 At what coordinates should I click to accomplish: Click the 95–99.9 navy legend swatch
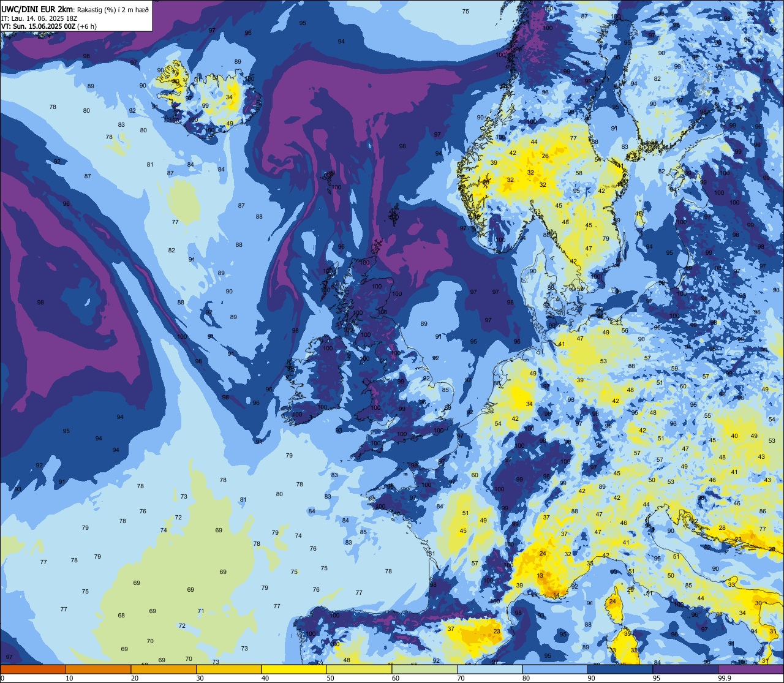685,669
